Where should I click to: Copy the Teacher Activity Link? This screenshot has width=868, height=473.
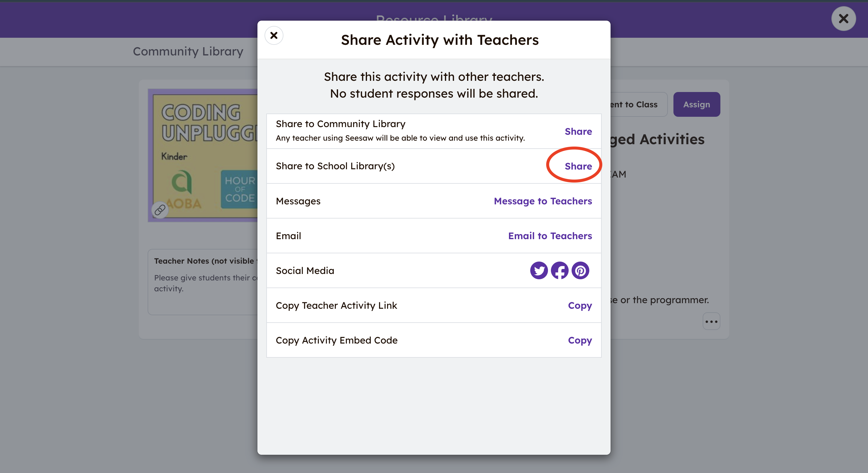click(x=580, y=305)
